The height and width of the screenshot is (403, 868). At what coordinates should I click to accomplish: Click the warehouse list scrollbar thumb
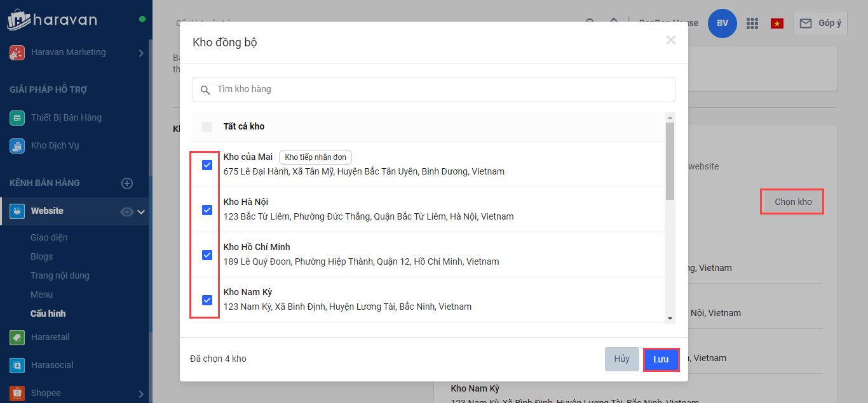(670, 161)
